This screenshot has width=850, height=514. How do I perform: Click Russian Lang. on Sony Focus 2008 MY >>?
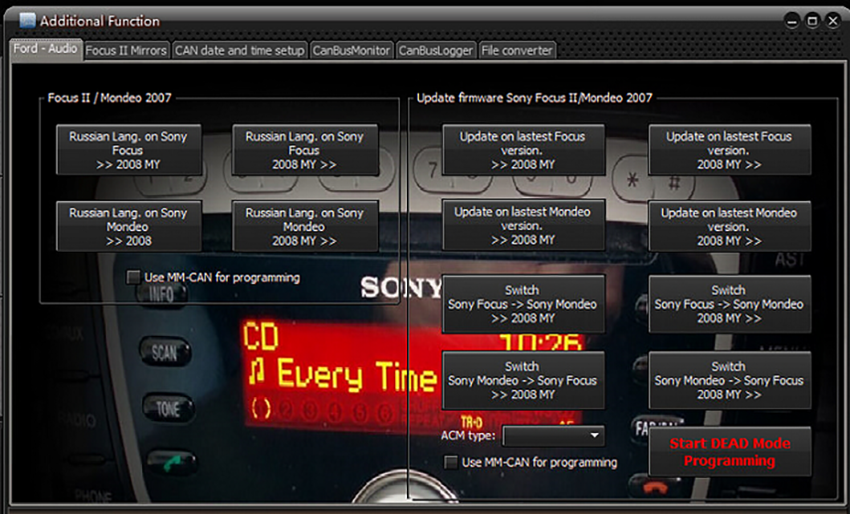click(x=305, y=150)
